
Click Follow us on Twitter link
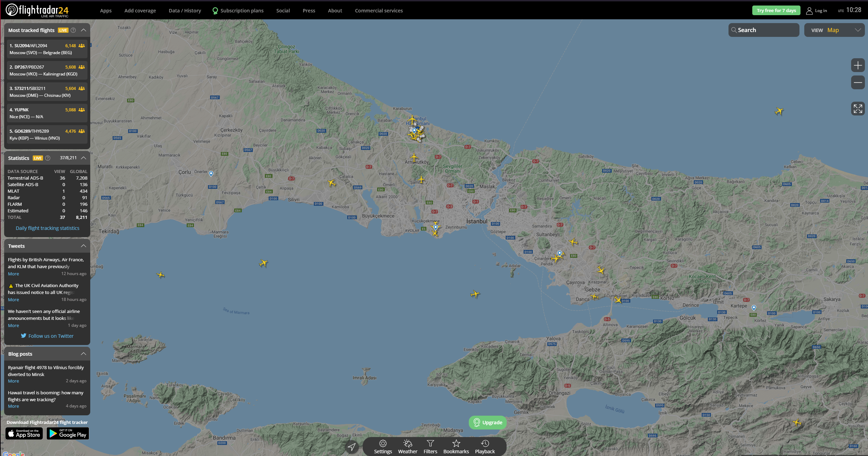[x=47, y=336]
